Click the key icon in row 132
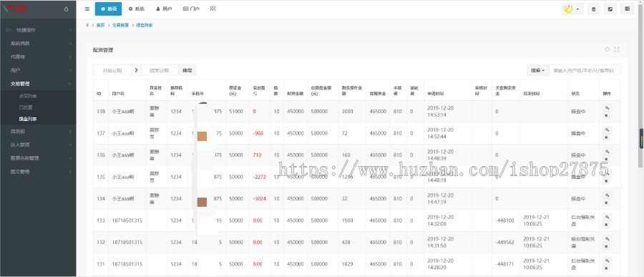The width and height of the screenshot is (644, 277). [607, 238]
